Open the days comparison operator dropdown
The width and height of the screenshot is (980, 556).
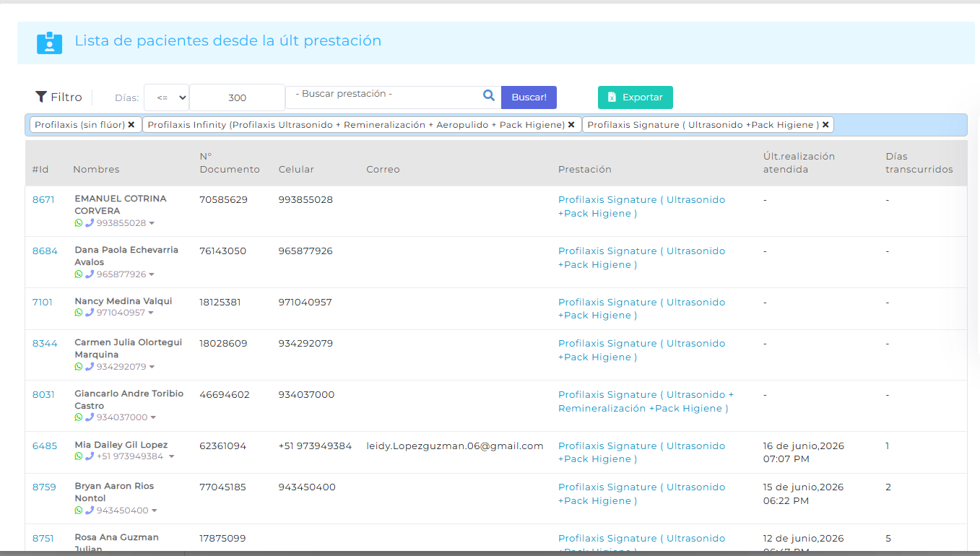(166, 97)
